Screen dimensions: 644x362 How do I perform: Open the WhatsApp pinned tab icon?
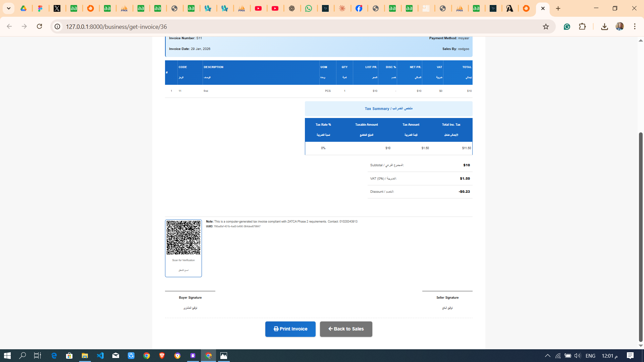tap(309, 8)
